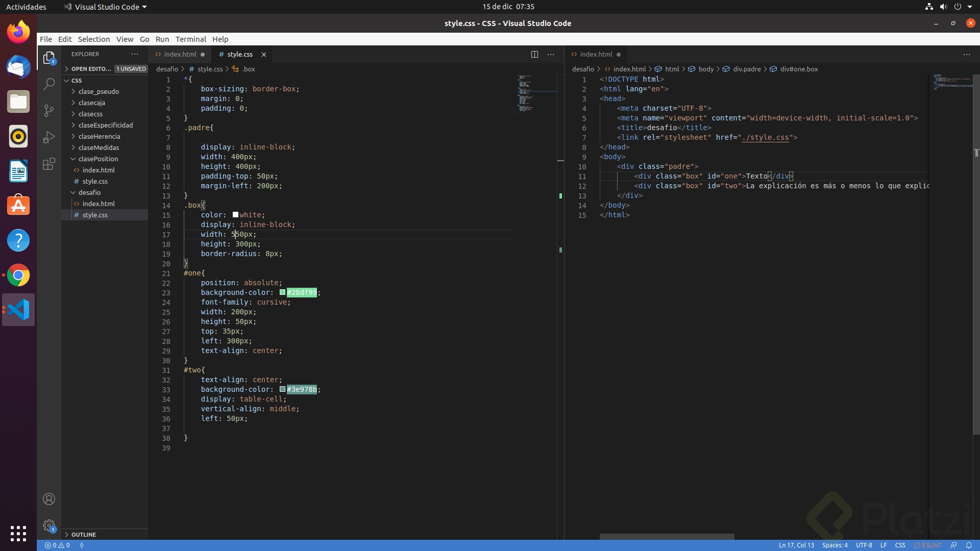Expand the clase_pseudo folder
Image resolution: width=980 pixels, height=551 pixels.
105,91
